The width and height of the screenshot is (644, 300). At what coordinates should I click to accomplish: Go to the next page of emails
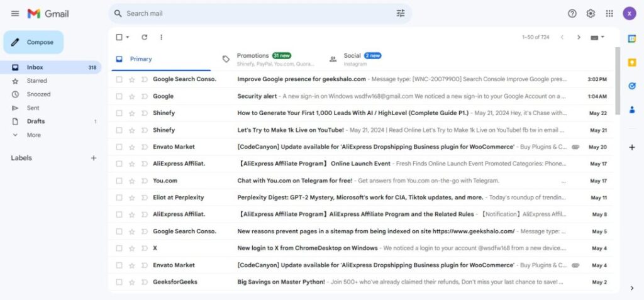tap(579, 37)
